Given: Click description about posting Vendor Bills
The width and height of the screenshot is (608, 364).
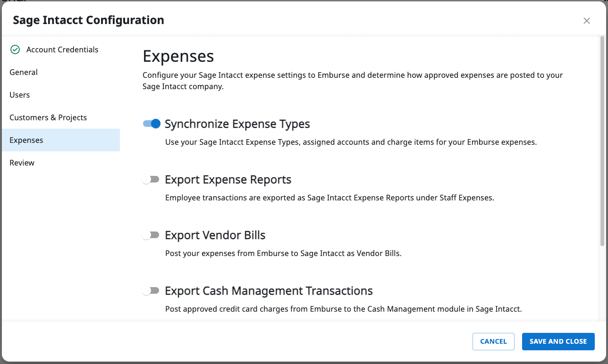Looking at the screenshot, I should (x=283, y=254).
